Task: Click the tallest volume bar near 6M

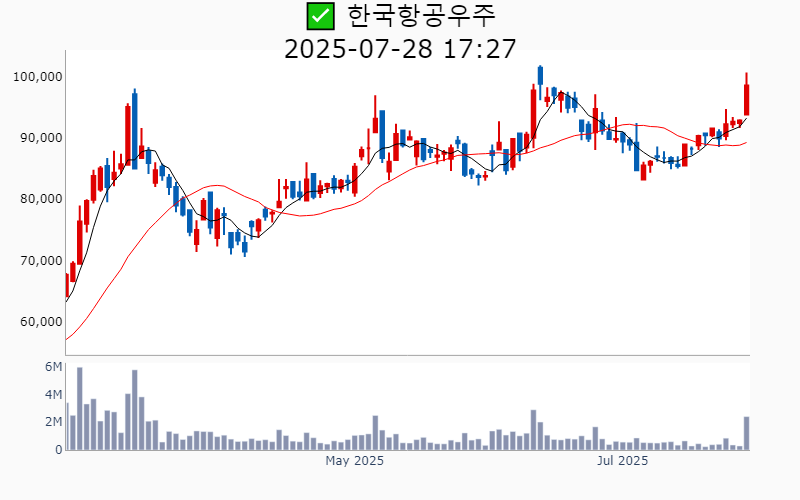Action: 80,409
